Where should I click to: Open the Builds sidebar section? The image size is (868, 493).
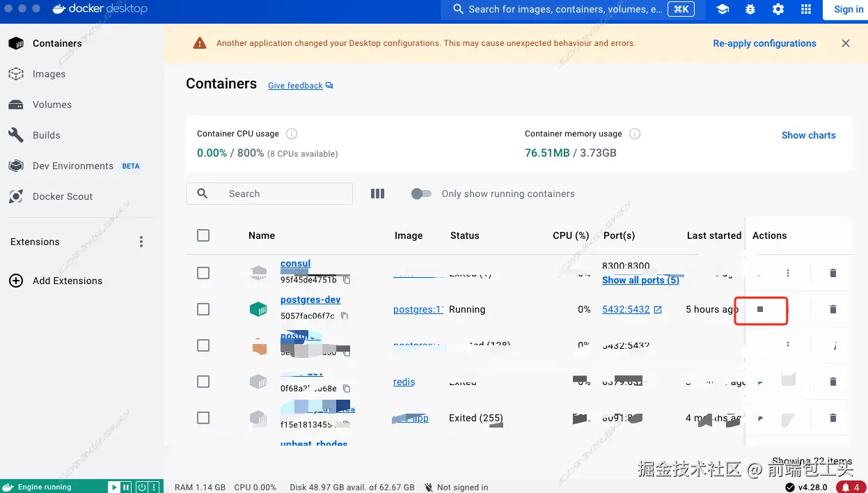point(46,135)
